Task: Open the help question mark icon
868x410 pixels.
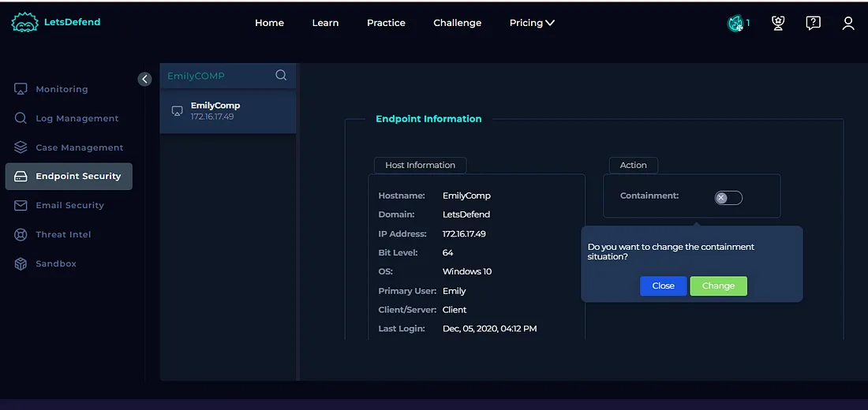Action: tap(813, 23)
